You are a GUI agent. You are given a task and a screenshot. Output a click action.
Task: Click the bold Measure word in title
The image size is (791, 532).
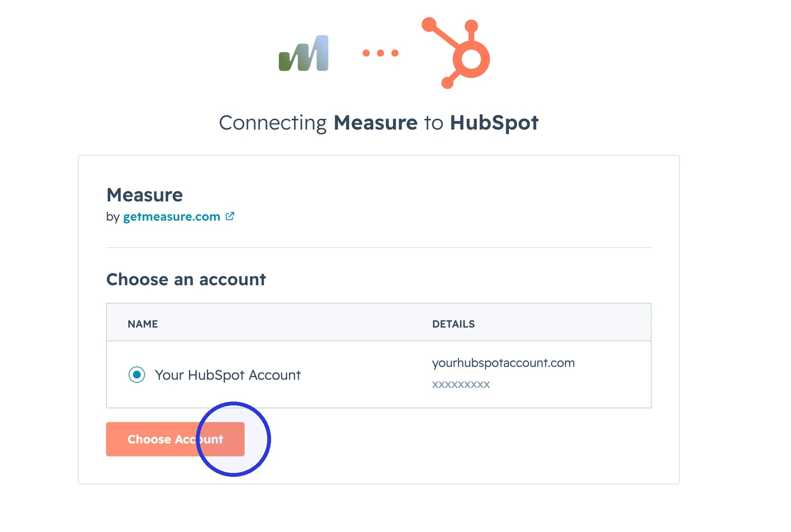[375, 123]
